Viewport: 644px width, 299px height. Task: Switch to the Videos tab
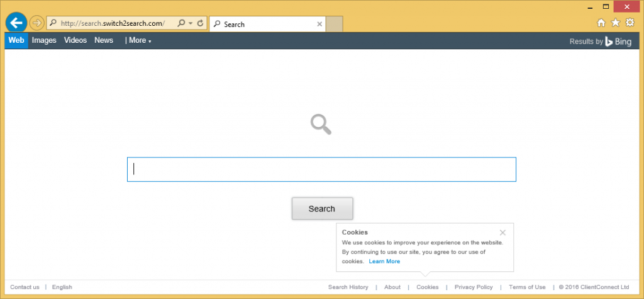pos(75,40)
